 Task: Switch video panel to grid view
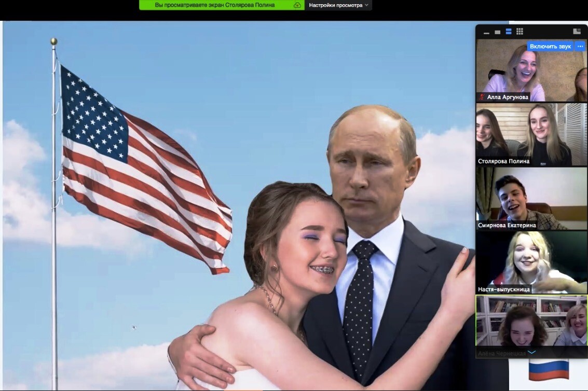click(x=519, y=32)
